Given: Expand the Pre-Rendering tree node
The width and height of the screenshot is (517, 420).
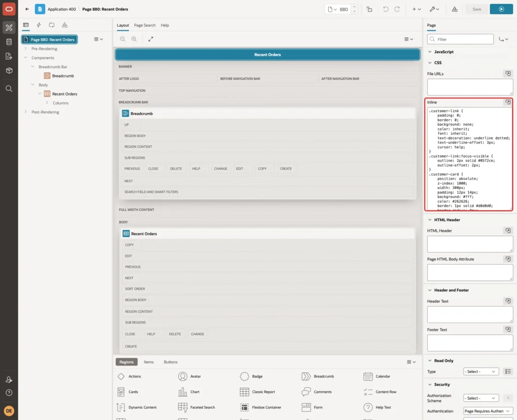Looking at the screenshot, I should [25, 48].
